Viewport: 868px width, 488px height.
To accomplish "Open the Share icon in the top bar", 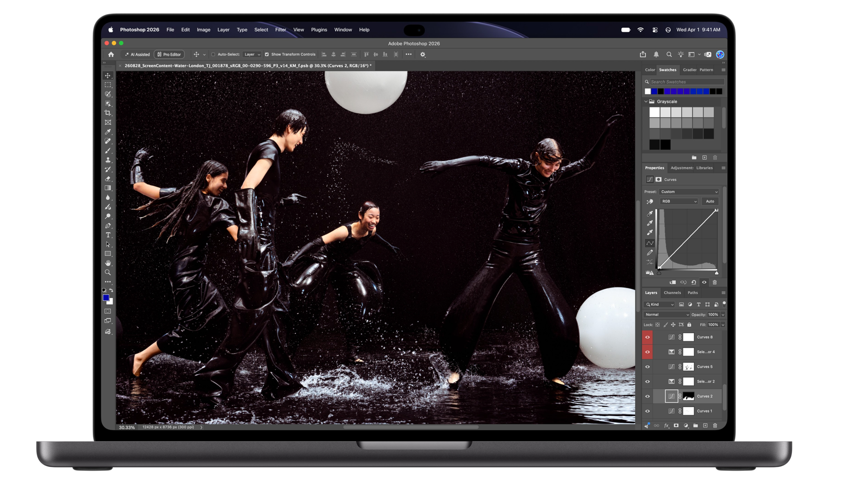I will pos(643,54).
